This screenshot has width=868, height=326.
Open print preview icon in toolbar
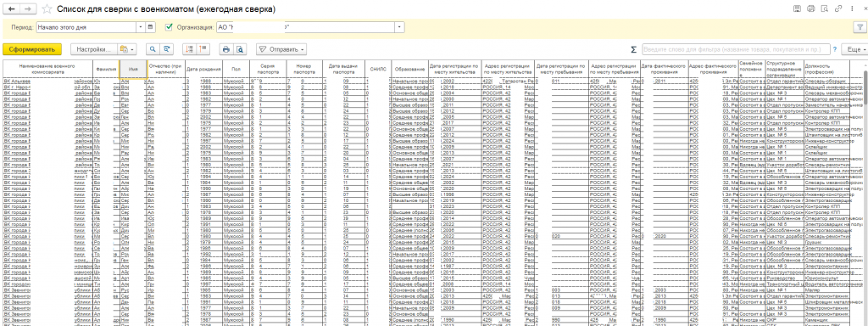point(240,49)
